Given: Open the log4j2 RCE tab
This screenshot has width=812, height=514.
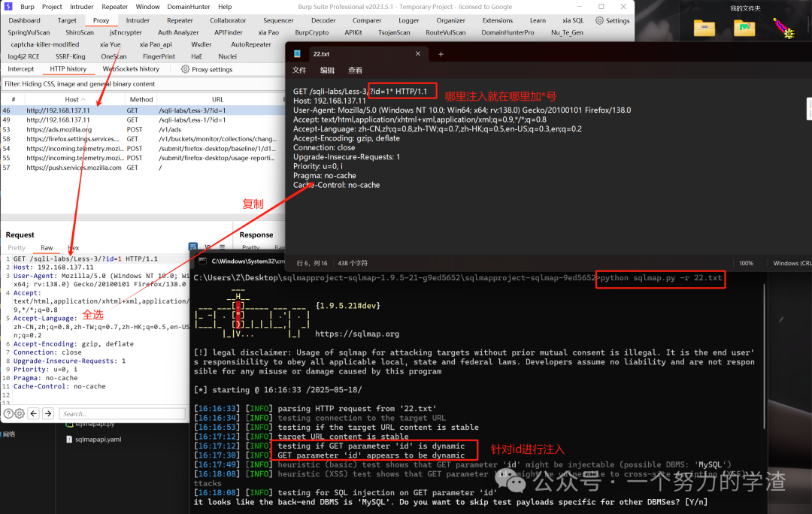Looking at the screenshot, I should 23,56.
